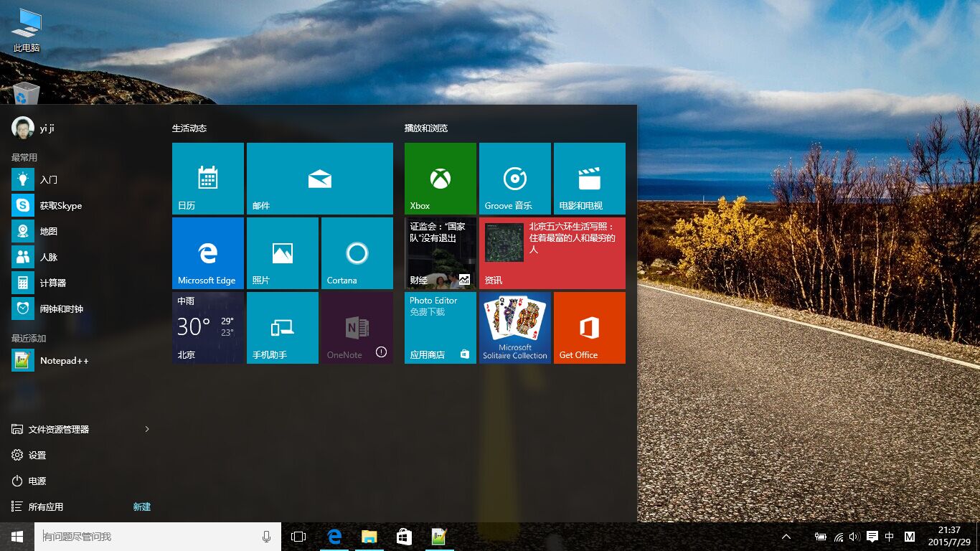Focus the Cortana search box

[158, 537]
